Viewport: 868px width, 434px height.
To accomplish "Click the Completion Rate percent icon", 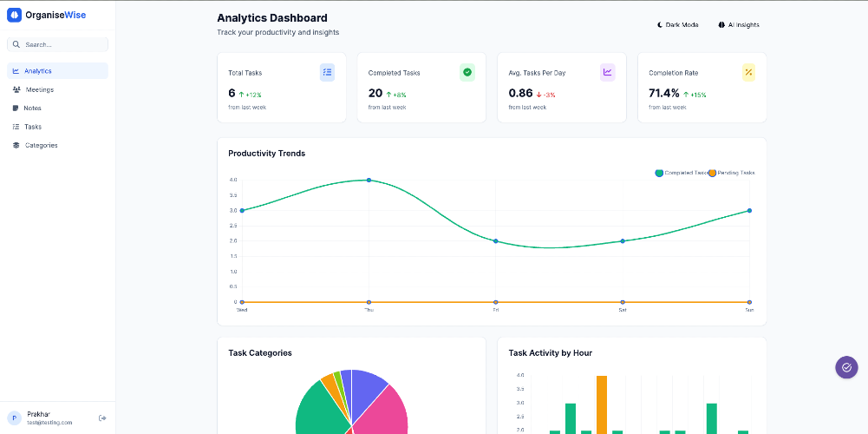I will click(x=748, y=72).
